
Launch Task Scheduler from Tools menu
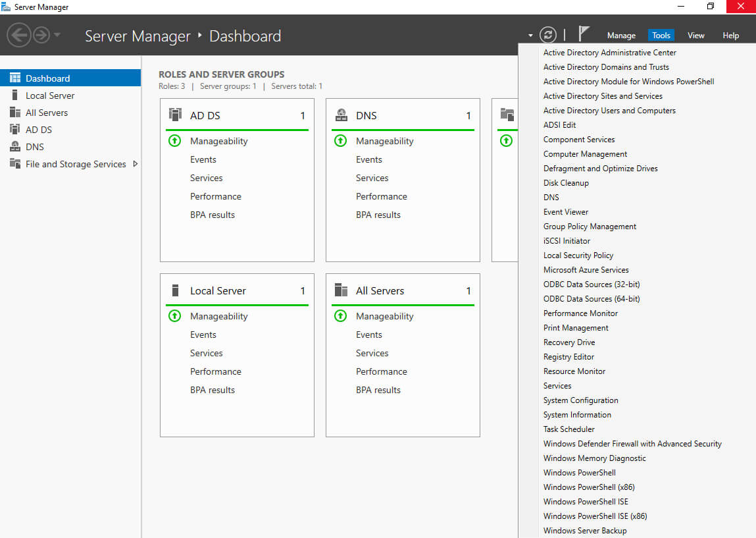pos(568,429)
